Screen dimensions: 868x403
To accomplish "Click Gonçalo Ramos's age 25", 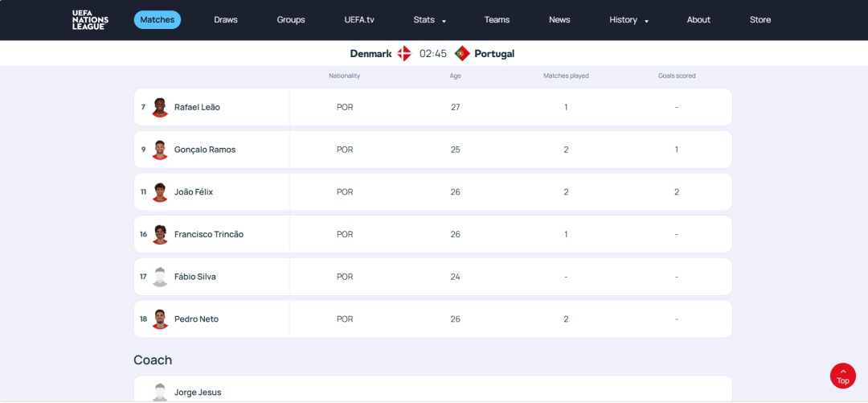I will click(455, 150).
